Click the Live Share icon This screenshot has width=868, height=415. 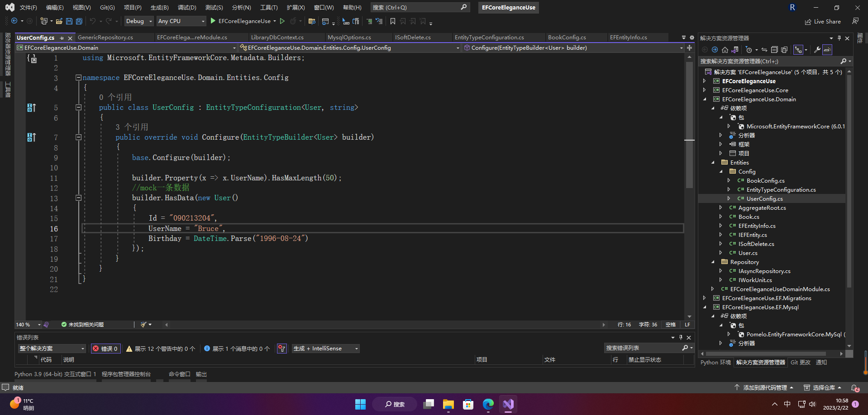808,22
